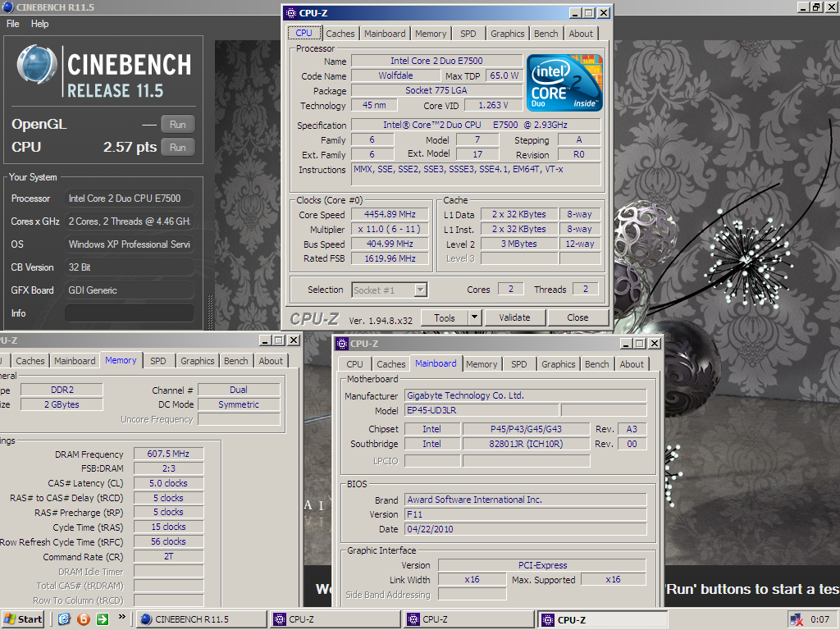This screenshot has width=840, height=630.
Task: Run the OpenGL benchmark
Action: click(177, 125)
